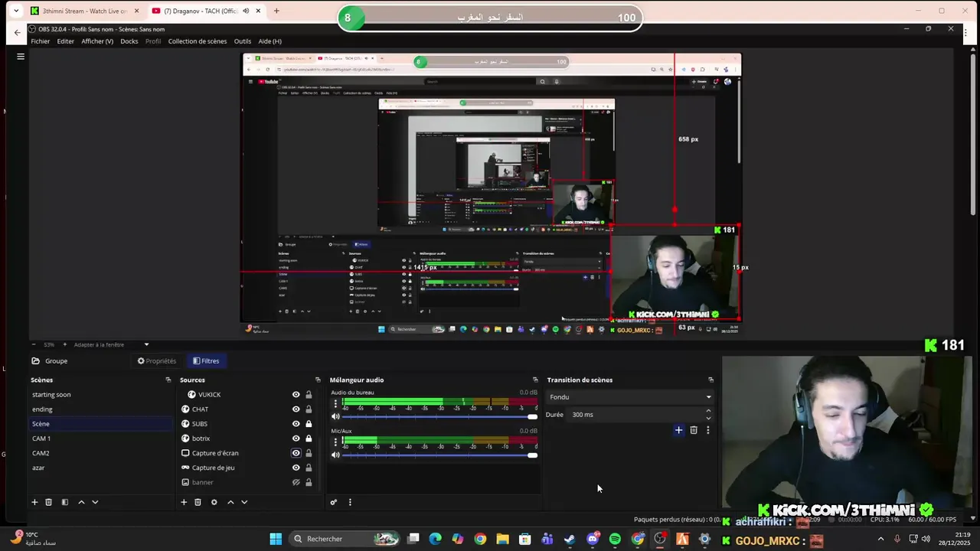Open new browser tab with plus
Screen dimensions: 980x551
pos(276,11)
